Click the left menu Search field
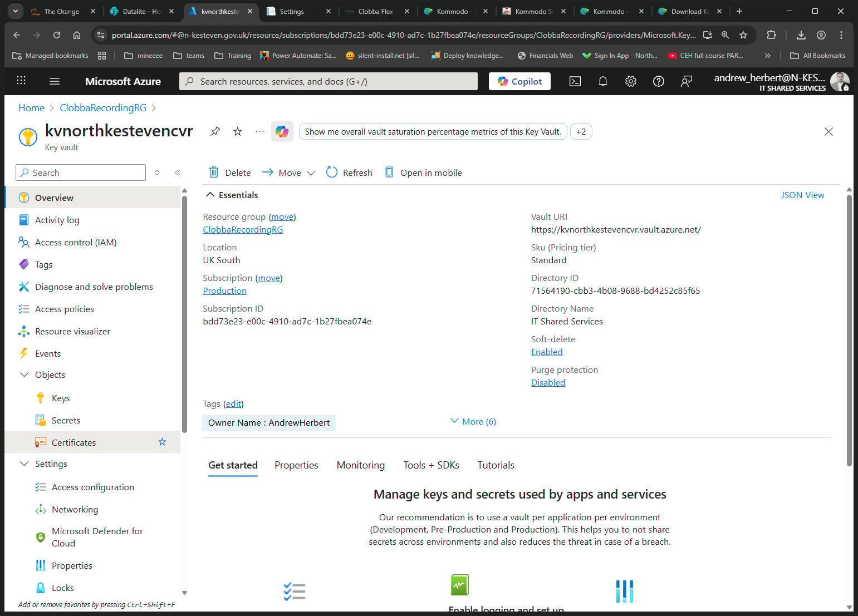 pyautogui.click(x=81, y=173)
